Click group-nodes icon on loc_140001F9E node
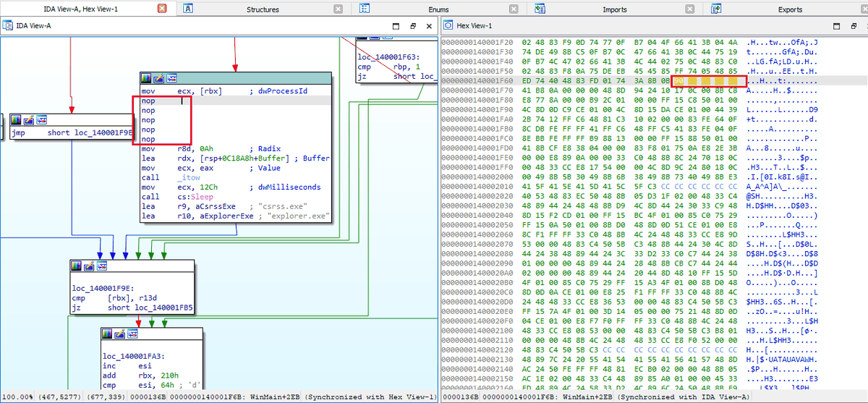Image resolution: width=868 pixels, height=403 pixels. coord(102,267)
